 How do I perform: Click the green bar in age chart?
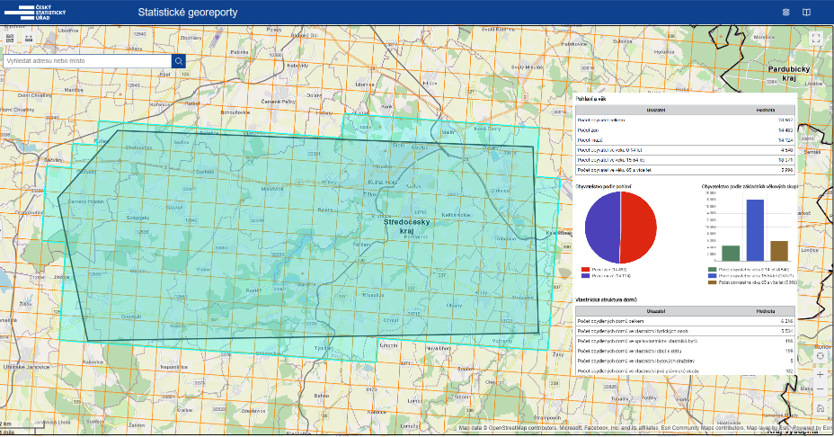tap(731, 253)
